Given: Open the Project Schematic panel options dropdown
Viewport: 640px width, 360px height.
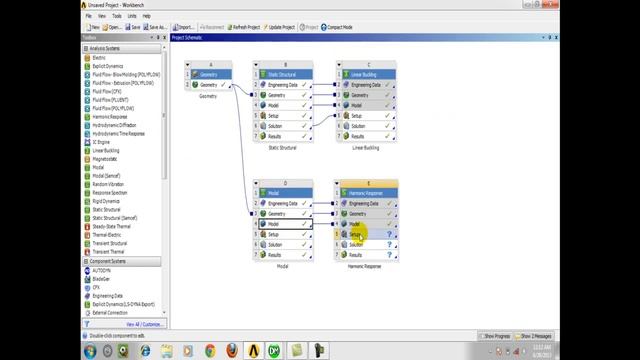Looking at the screenshot, I should [543, 38].
